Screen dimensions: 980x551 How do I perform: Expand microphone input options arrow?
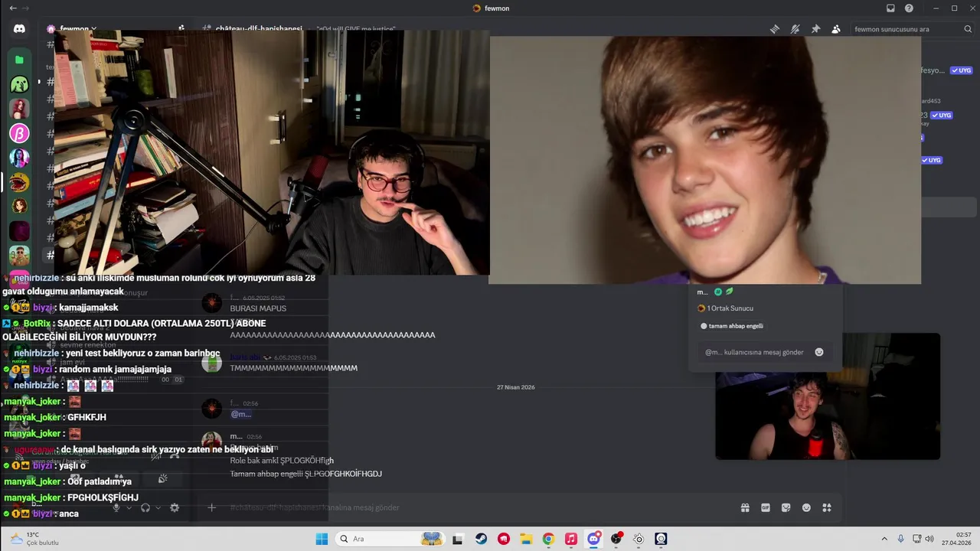pos(129,507)
